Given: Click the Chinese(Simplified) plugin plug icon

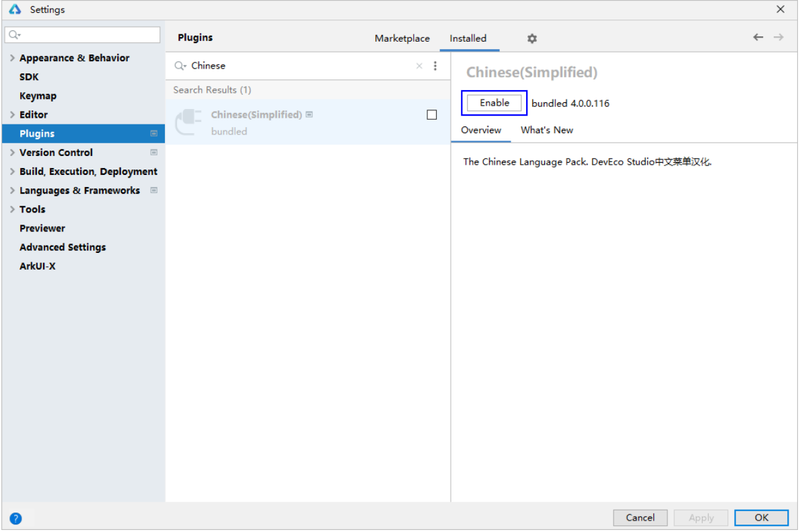Looking at the screenshot, I should (188, 122).
